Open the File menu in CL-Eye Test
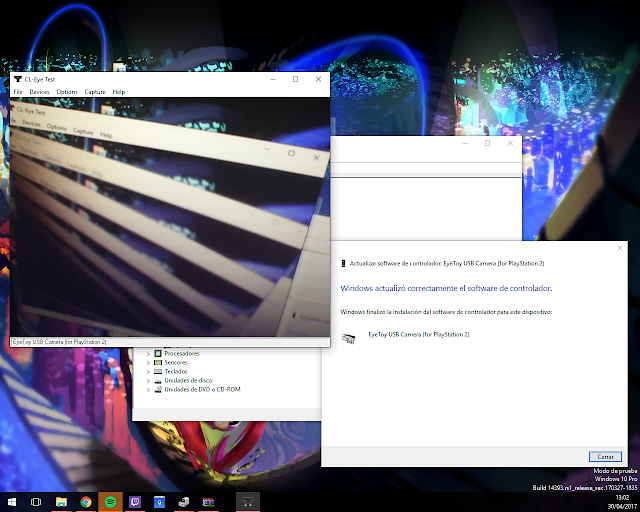640x512 pixels. click(18, 92)
